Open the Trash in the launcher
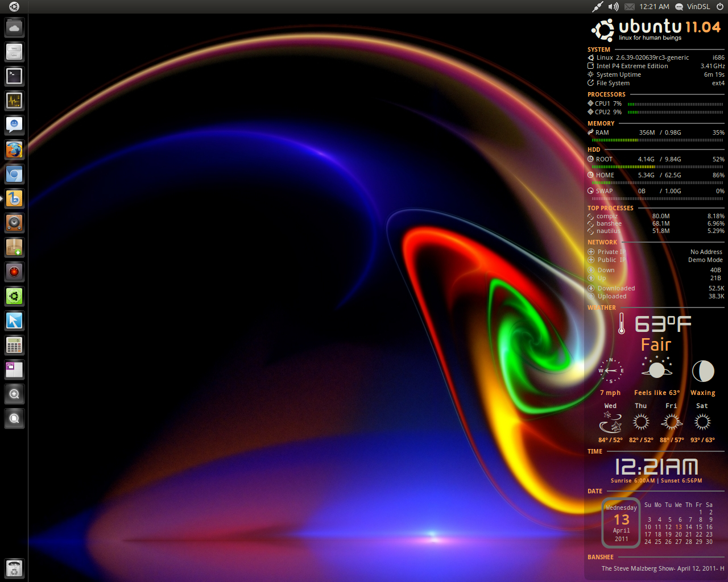The image size is (728, 582). [x=14, y=568]
